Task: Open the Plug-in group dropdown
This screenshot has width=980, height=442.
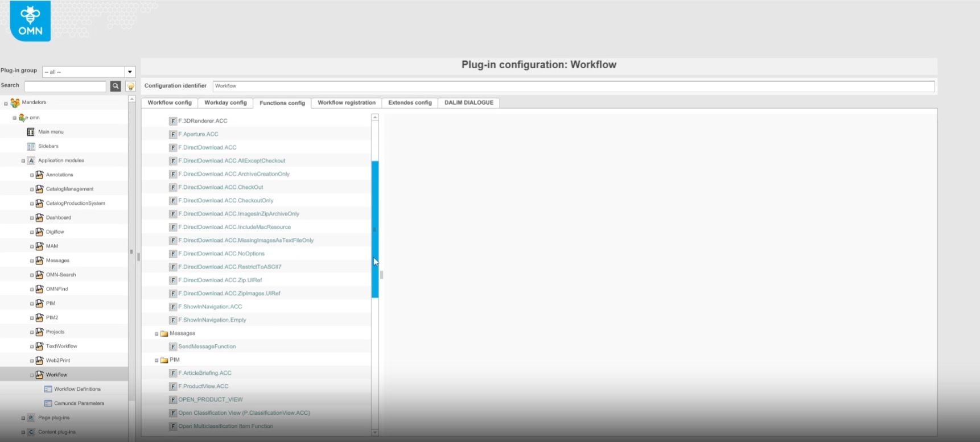Action: tap(130, 72)
